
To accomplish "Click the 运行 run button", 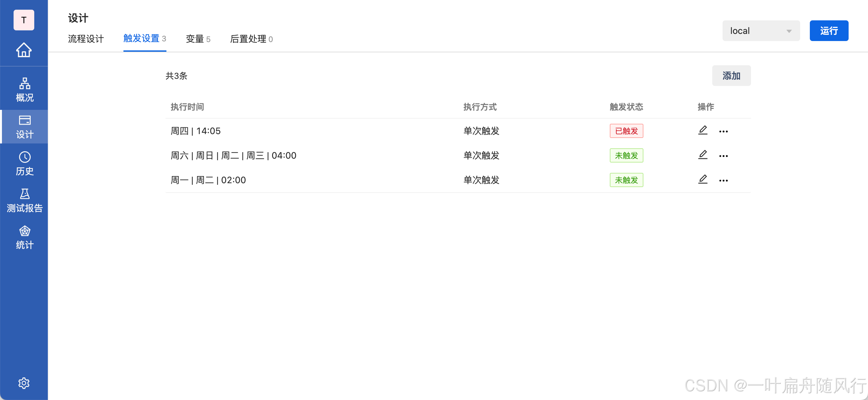I will point(829,31).
